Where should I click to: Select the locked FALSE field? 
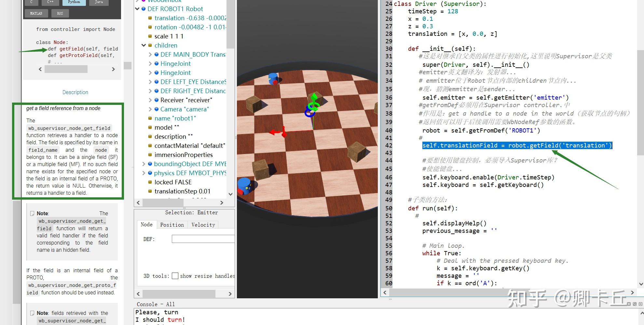[x=173, y=182]
